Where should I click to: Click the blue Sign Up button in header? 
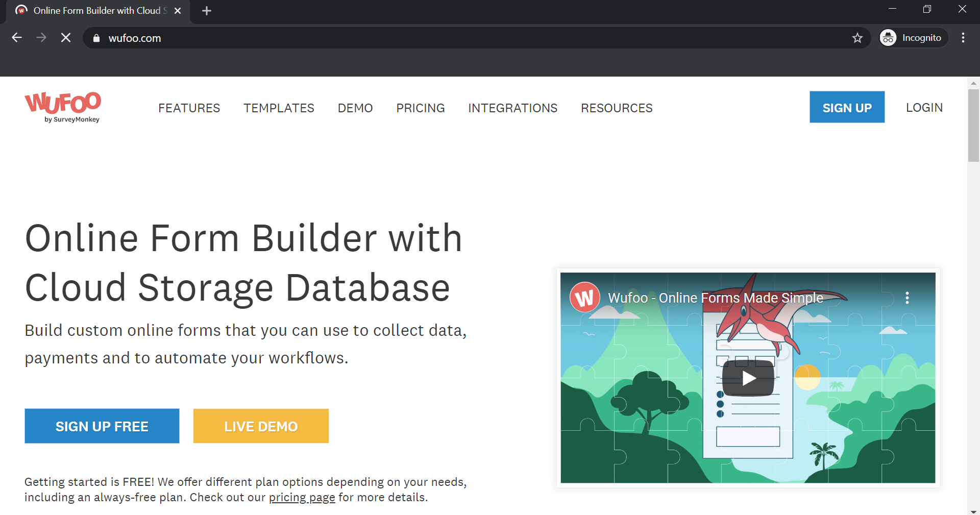tap(847, 107)
